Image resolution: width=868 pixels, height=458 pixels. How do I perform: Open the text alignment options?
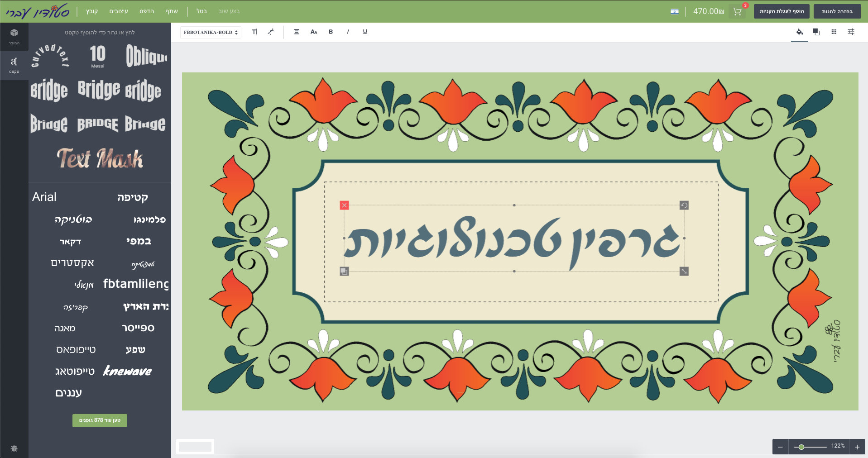coord(297,32)
